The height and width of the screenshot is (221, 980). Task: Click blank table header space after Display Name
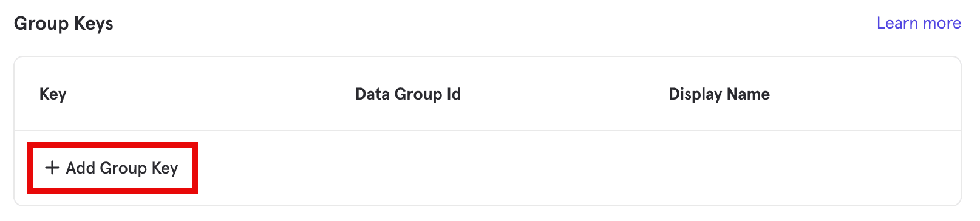865,94
